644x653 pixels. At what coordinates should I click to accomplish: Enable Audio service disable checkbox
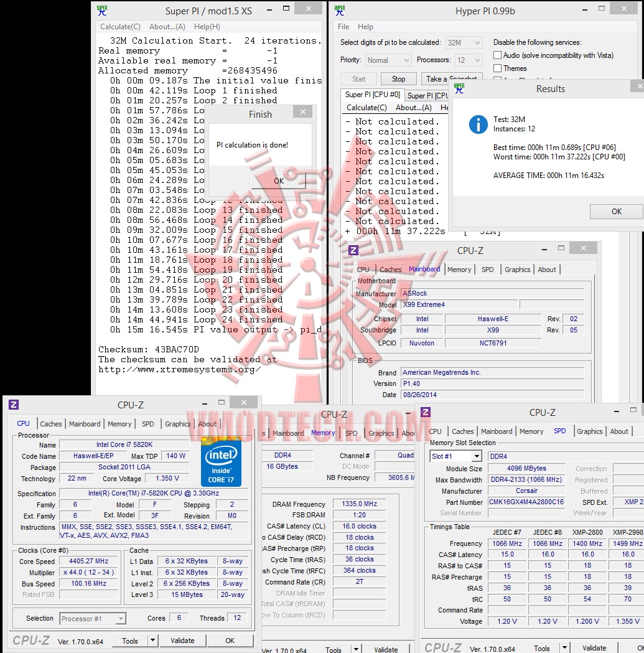click(497, 55)
